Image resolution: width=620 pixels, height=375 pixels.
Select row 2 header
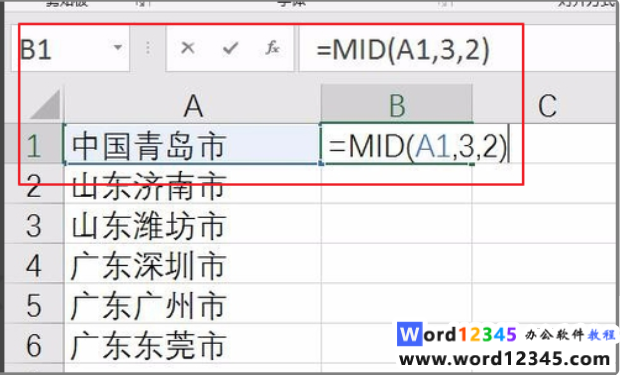coord(34,184)
